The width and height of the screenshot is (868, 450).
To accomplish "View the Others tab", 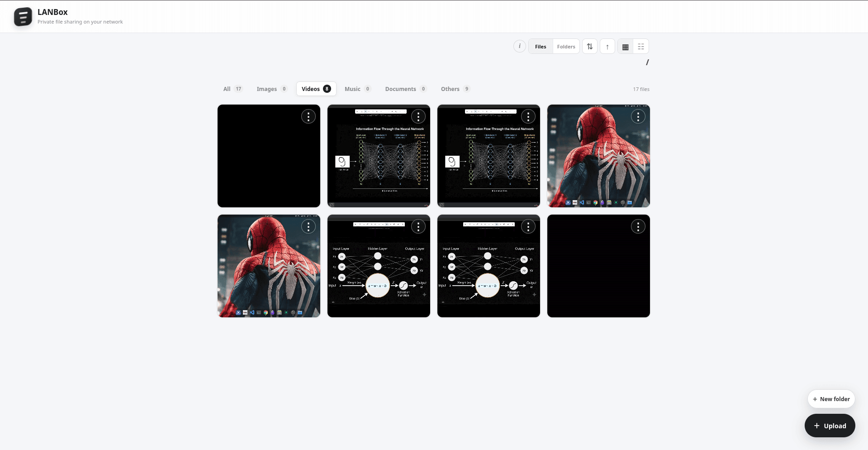I will click(x=455, y=89).
